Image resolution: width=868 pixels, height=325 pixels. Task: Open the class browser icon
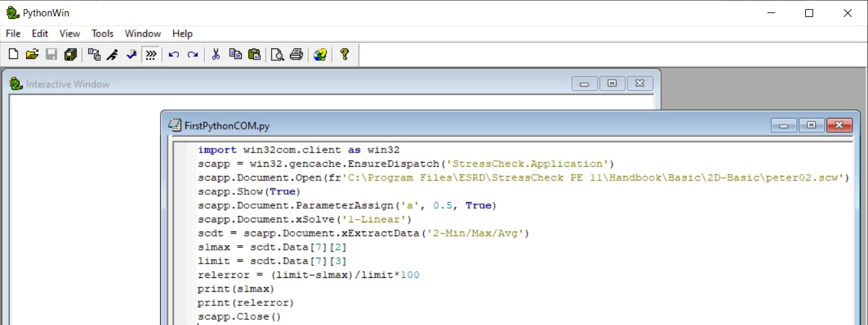[x=95, y=55]
